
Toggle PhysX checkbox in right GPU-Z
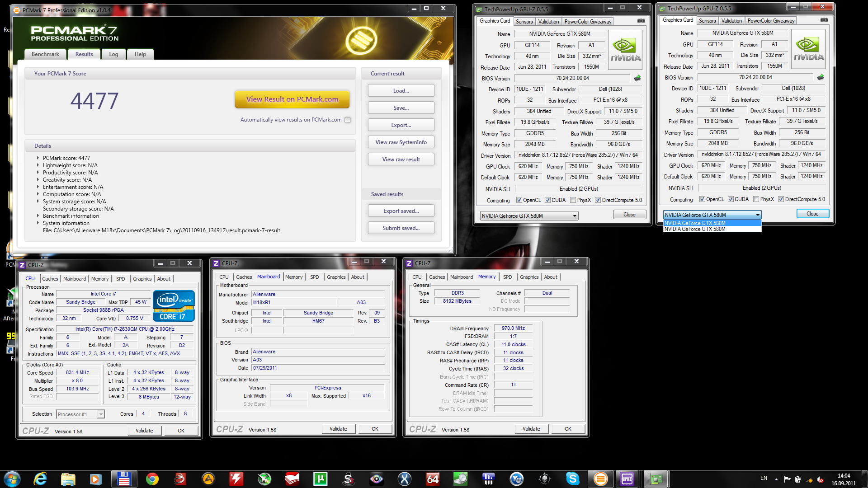point(756,199)
